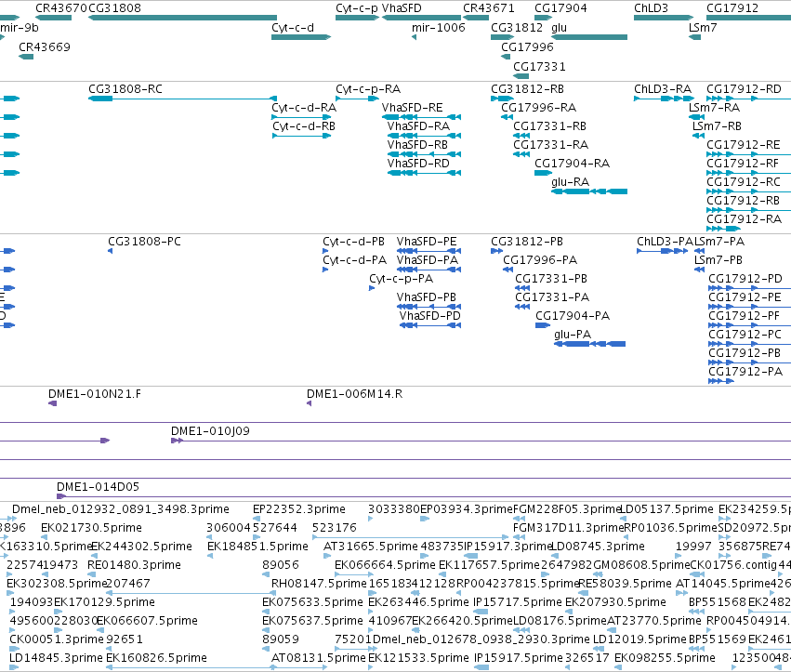
Task: Click the DME1-010N21.F clone label
Action: pos(95,394)
